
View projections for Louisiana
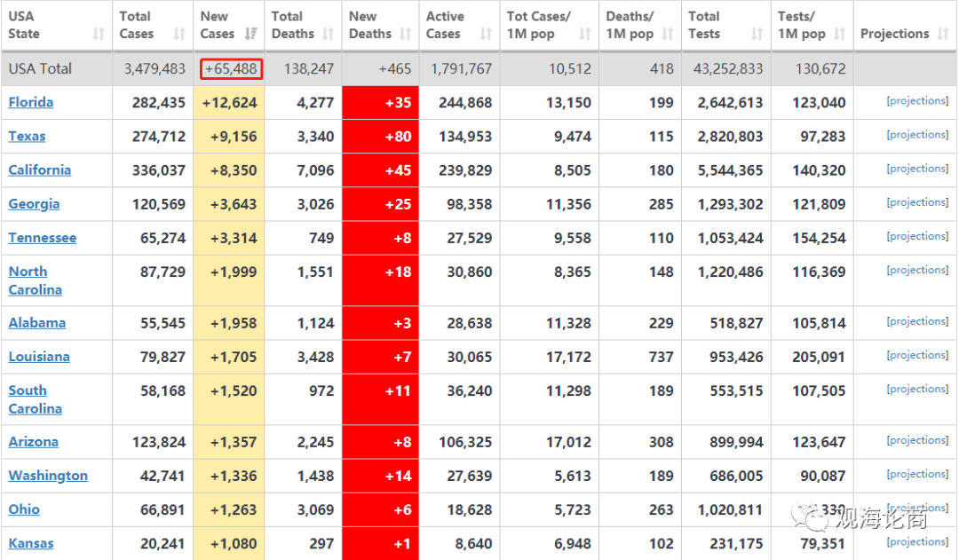click(917, 355)
